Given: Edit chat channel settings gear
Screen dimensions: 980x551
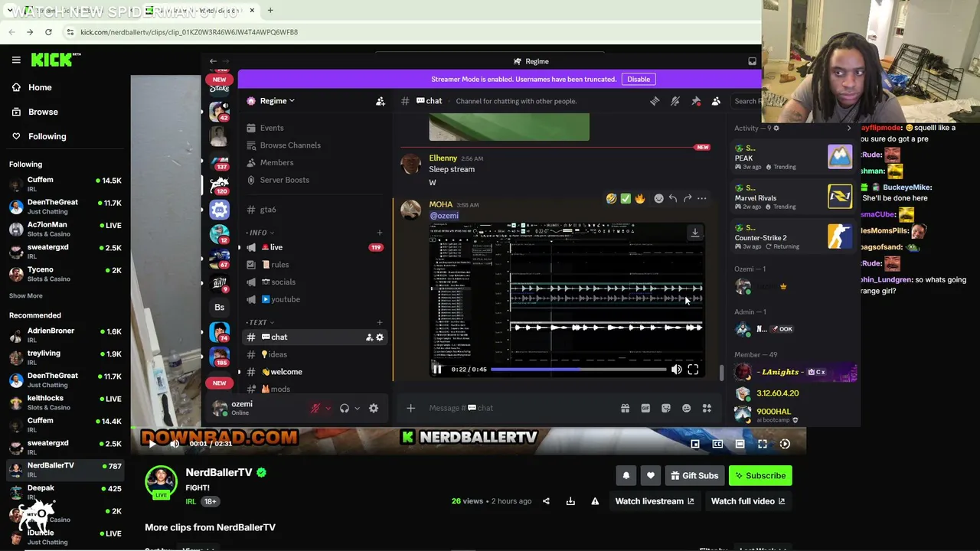Looking at the screenshot, I should (380, 337).
